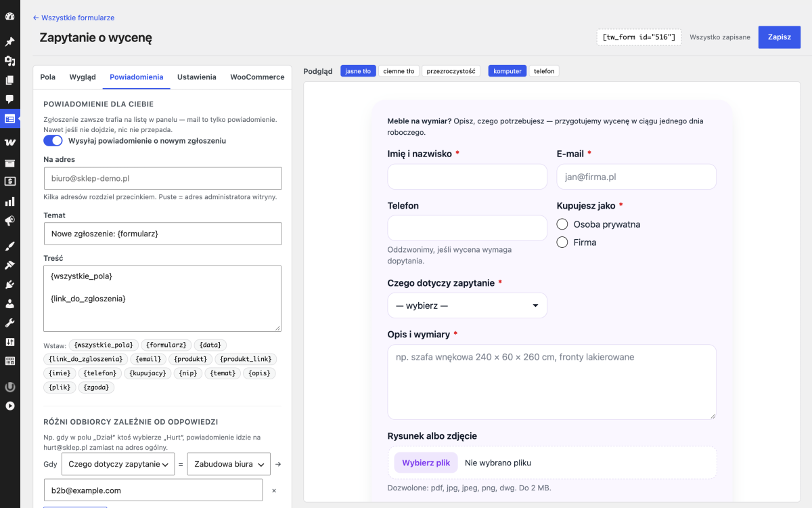812x508 pixels.
Task: Insert the {telefon} tag chip
Action: tap(101, 373)
